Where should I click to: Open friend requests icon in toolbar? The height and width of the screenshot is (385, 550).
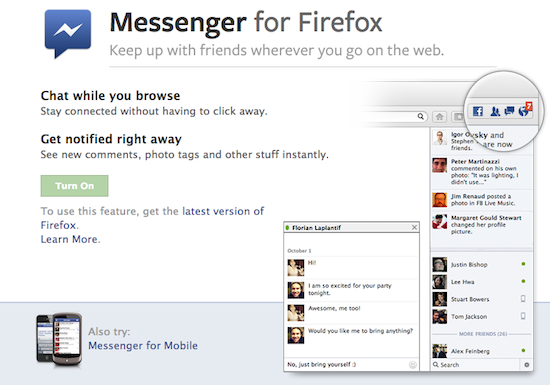coord(495,112)
